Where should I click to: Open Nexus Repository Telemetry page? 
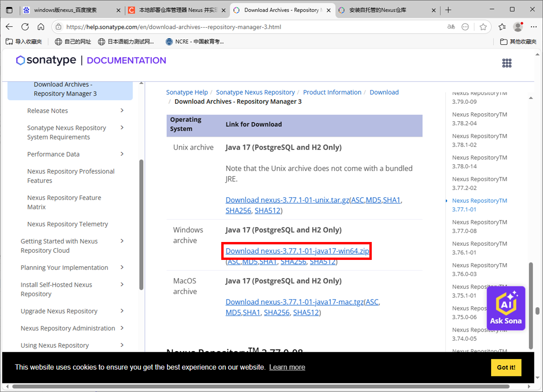[67, 224]
